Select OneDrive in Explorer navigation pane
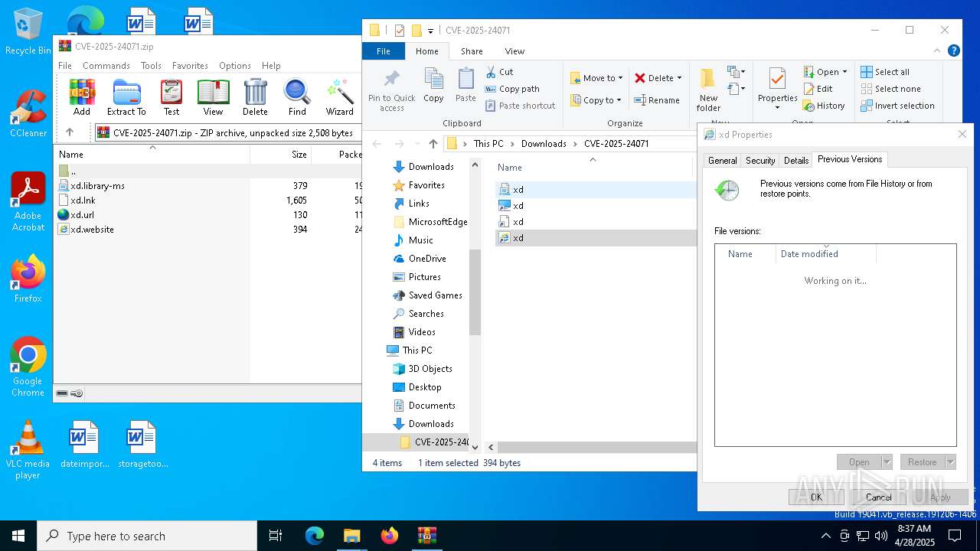The height and width of the screenshot is (551, 980). (x=427, y=259)
